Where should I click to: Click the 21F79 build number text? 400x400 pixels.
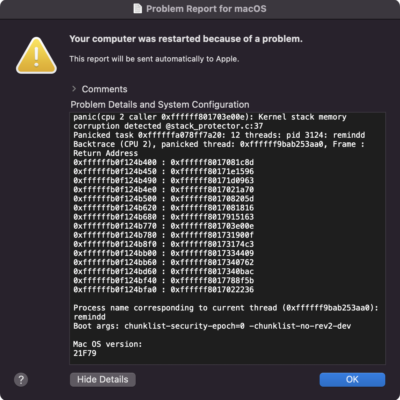[x=85, y=353]
